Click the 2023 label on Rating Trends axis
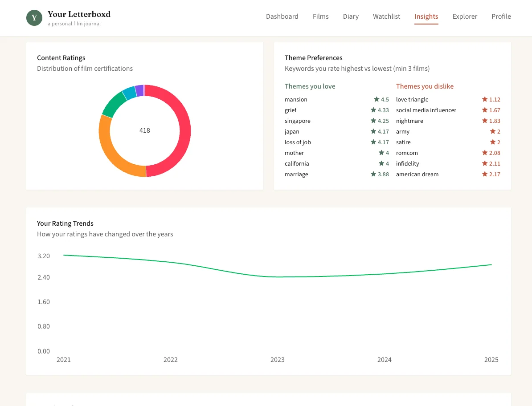The image size is (532, 406). tap(277, 360)
